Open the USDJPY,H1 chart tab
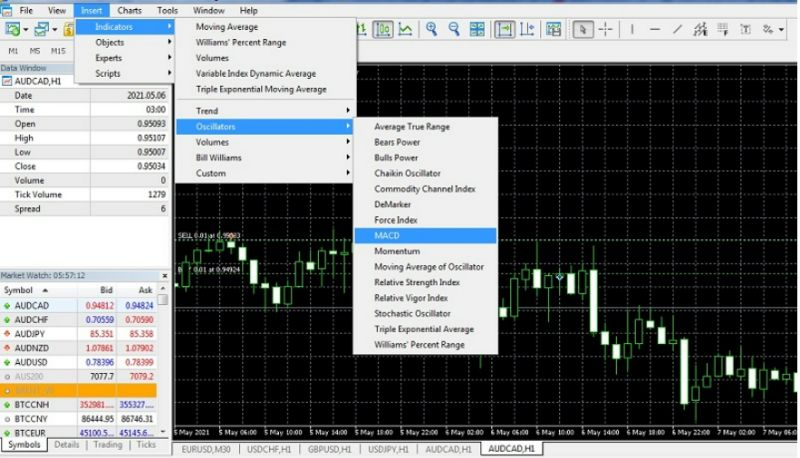 point(388,449)
